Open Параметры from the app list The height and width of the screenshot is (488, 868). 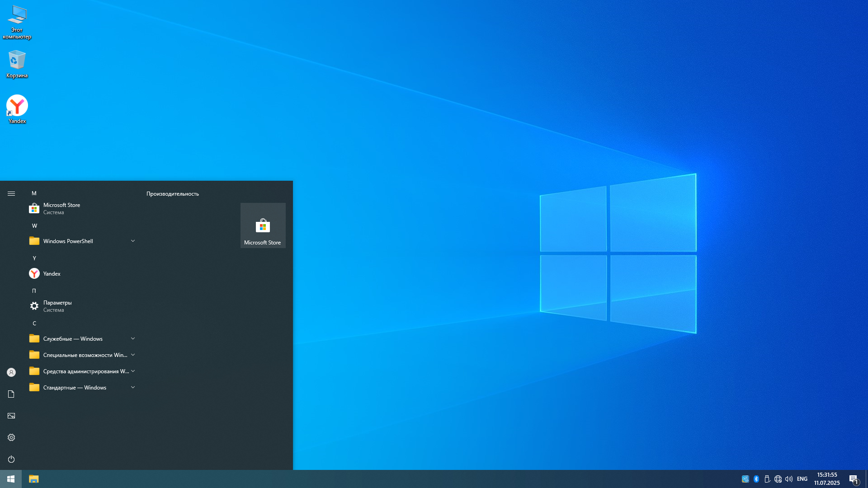click(x=57, y=306)
